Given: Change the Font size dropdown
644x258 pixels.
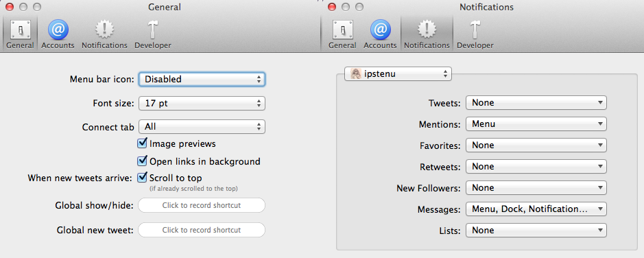Looking at the screenshot, I should pos(202,104).
